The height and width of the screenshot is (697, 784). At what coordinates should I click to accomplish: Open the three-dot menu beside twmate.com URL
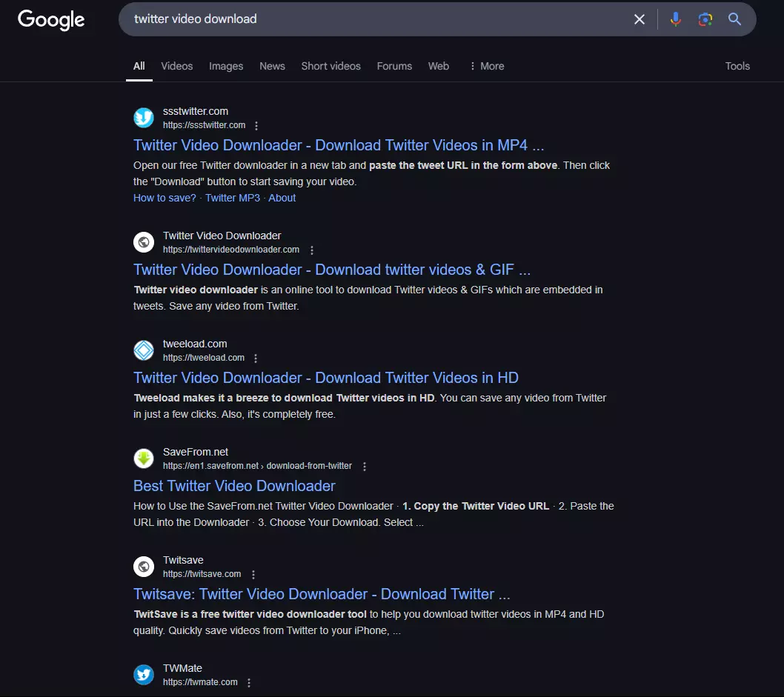coord(249,682)
